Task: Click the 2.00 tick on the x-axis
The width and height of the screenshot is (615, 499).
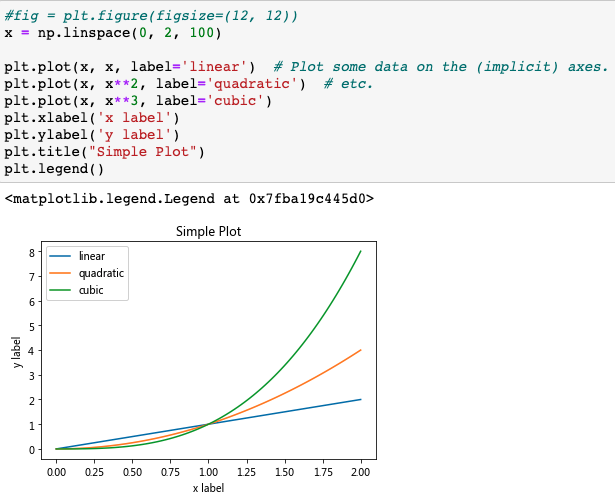Action: [x=360, y=471]
